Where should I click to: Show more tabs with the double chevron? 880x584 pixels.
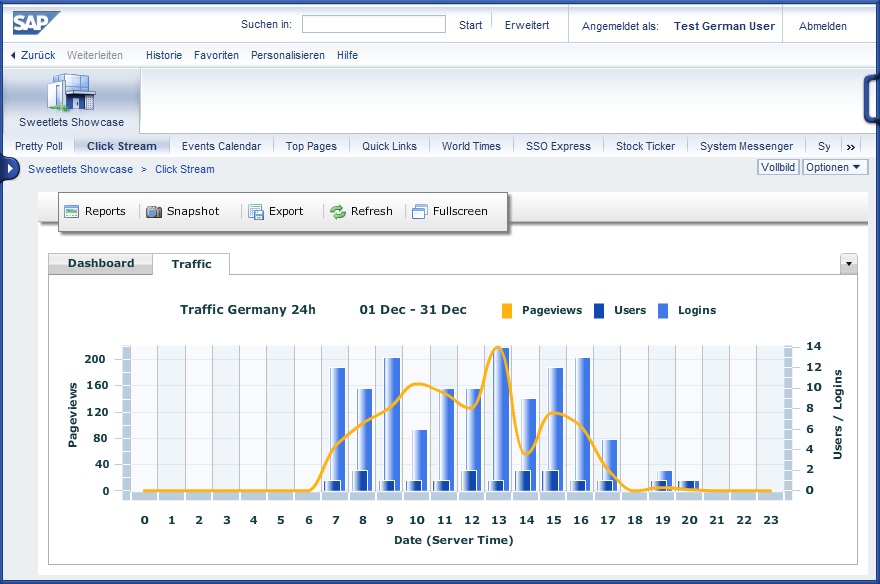[x=851, y=147]
